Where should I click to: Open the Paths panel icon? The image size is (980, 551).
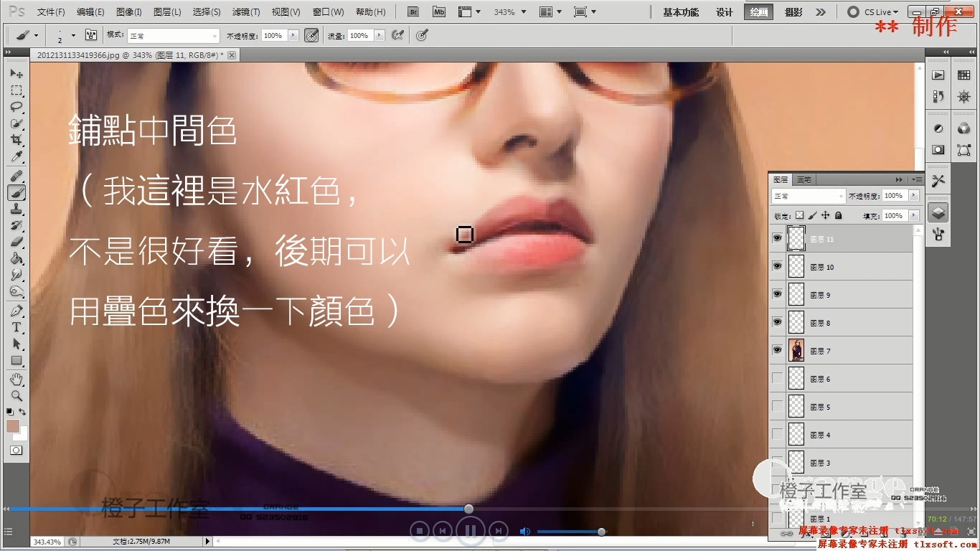tap(963, 149)
